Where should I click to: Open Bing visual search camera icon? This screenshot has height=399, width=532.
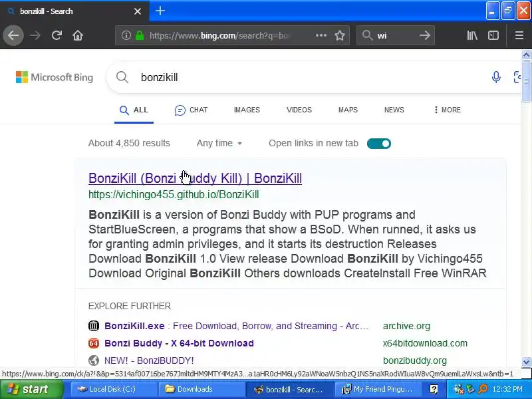click(517, 77)
